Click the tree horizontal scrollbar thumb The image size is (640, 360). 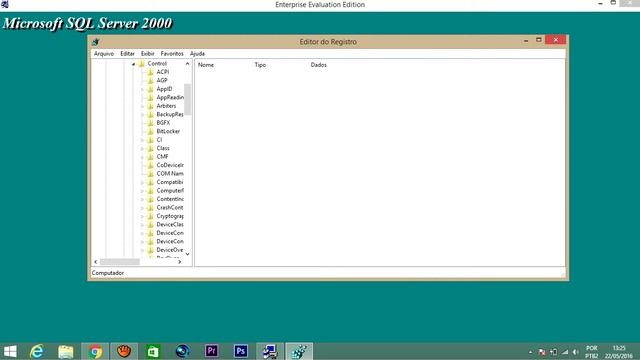pyautogui.click(x=120, y=262)
